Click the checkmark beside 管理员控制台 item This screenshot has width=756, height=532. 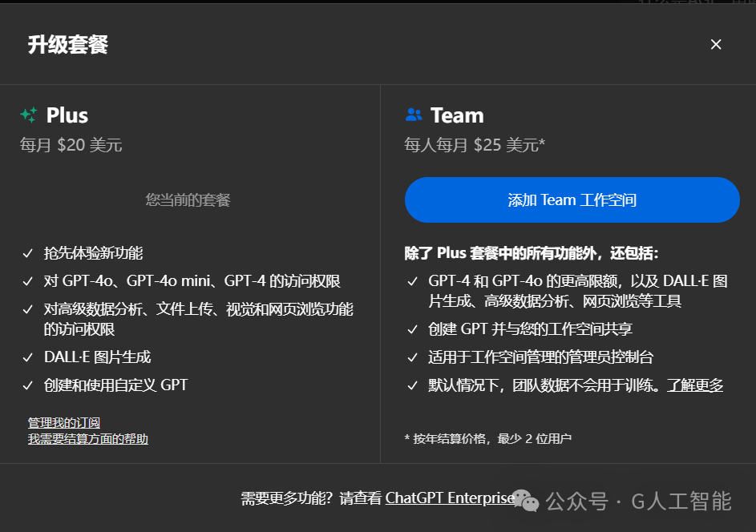click(x=413, y=357)
